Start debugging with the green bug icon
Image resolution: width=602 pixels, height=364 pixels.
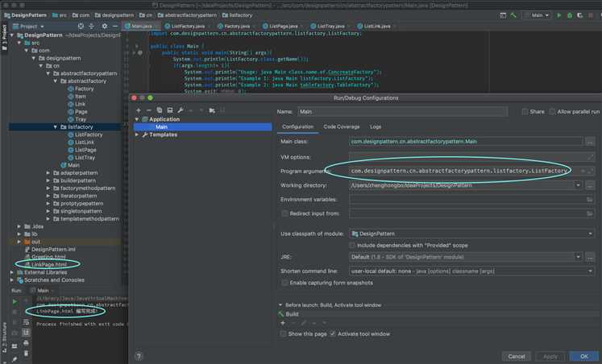coord(570,15)
